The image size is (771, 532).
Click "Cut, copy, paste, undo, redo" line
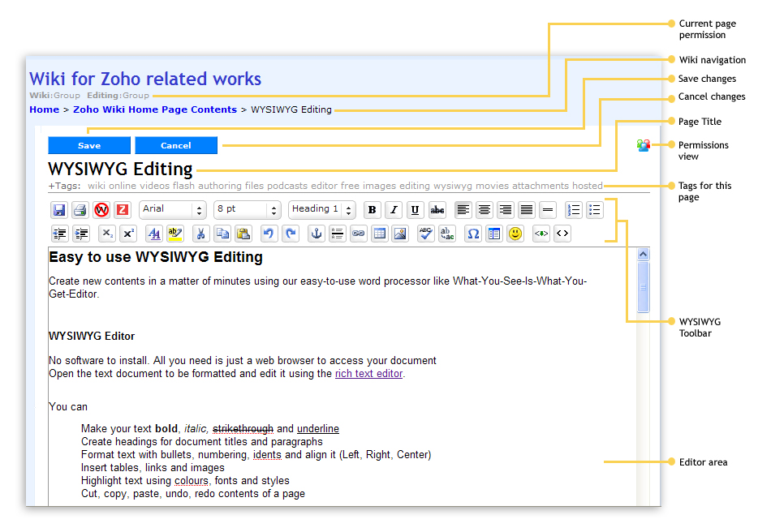193,494
